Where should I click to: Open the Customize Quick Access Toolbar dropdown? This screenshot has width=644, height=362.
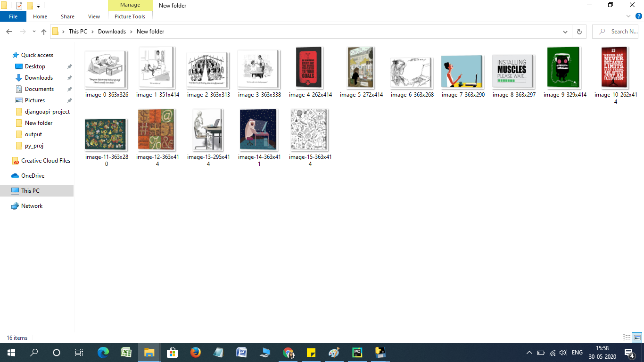tap(38, 6)
